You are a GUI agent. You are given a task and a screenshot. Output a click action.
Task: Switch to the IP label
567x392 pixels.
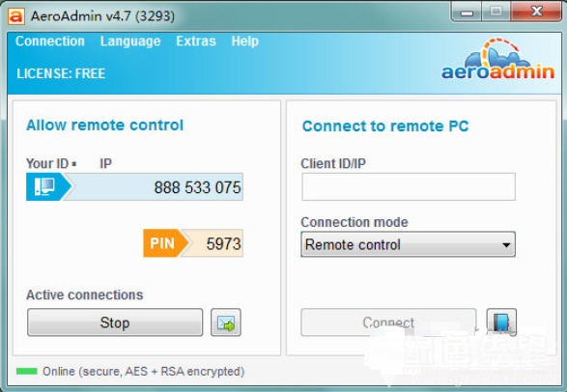click(x=105, y=163)
